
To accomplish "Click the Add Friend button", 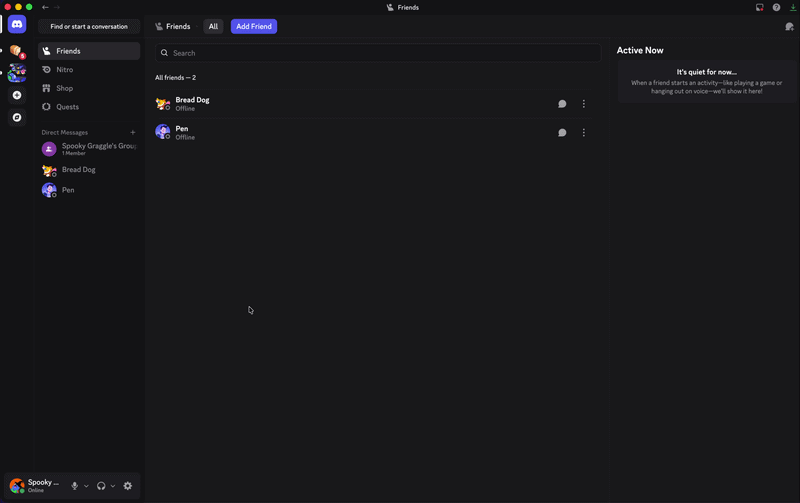I will pyautogui.click(x=254, y=27).
